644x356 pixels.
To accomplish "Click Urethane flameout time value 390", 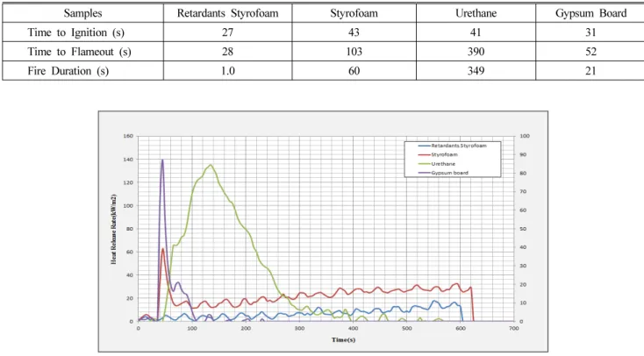I will pyautogui.click(x=476, y=52).
